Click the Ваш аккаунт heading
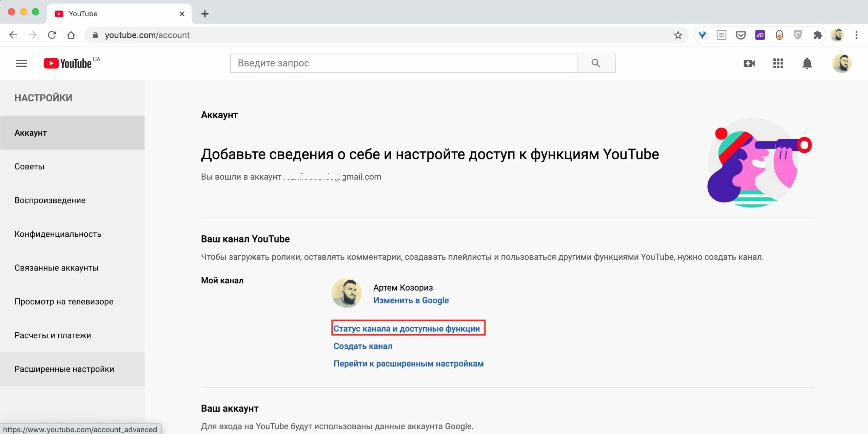 click(x=230, y=408)
